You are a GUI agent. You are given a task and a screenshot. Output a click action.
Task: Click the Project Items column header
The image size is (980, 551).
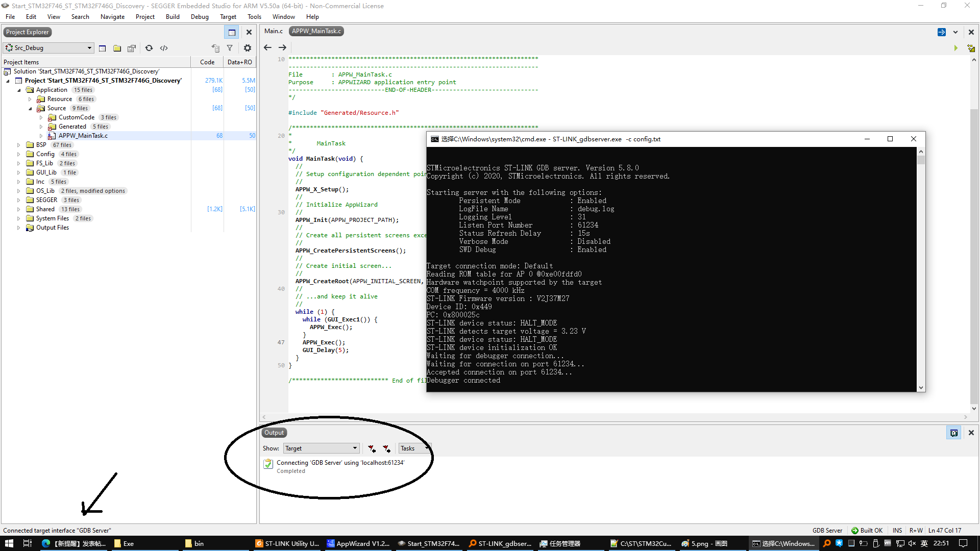pos(96,62)
